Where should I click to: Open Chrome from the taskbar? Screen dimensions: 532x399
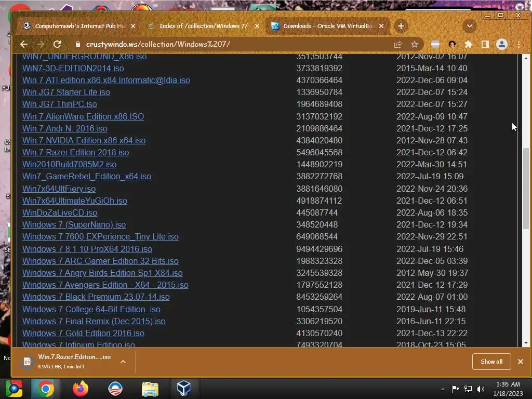(x=46, y=389)
